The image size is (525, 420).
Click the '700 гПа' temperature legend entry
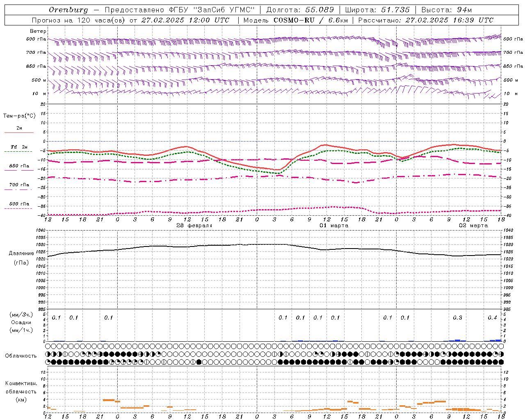19,185
